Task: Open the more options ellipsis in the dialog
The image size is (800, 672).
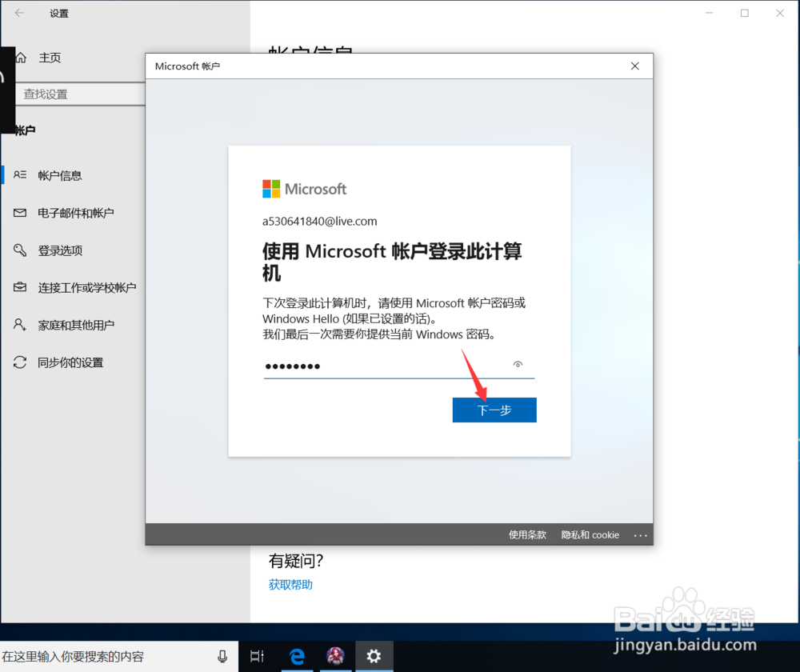Action: [640, 534]
